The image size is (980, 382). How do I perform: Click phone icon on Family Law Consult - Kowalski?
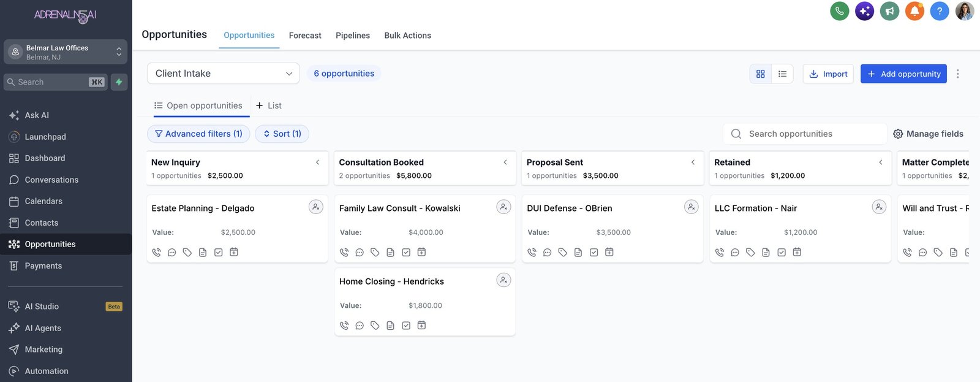coord(344,252)
